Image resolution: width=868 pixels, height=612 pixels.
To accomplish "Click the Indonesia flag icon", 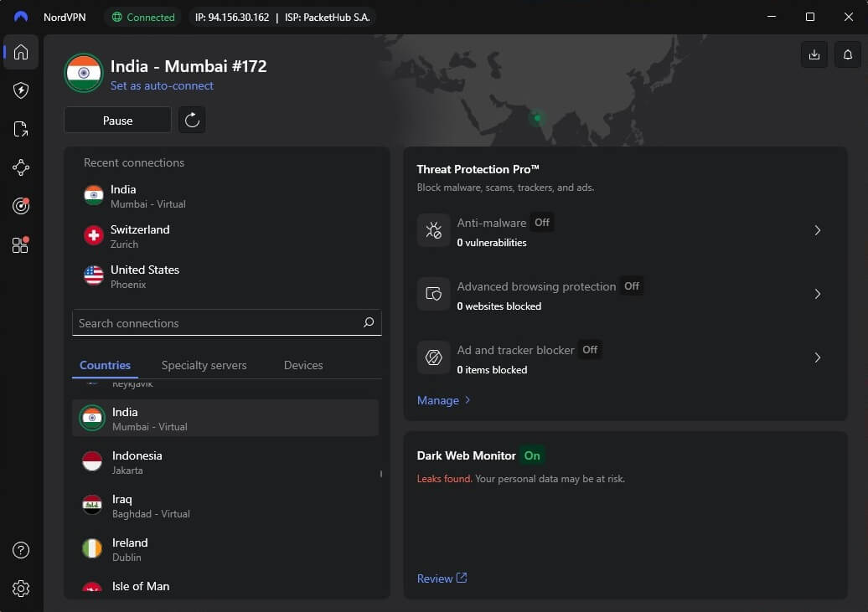I will (92, 461).
